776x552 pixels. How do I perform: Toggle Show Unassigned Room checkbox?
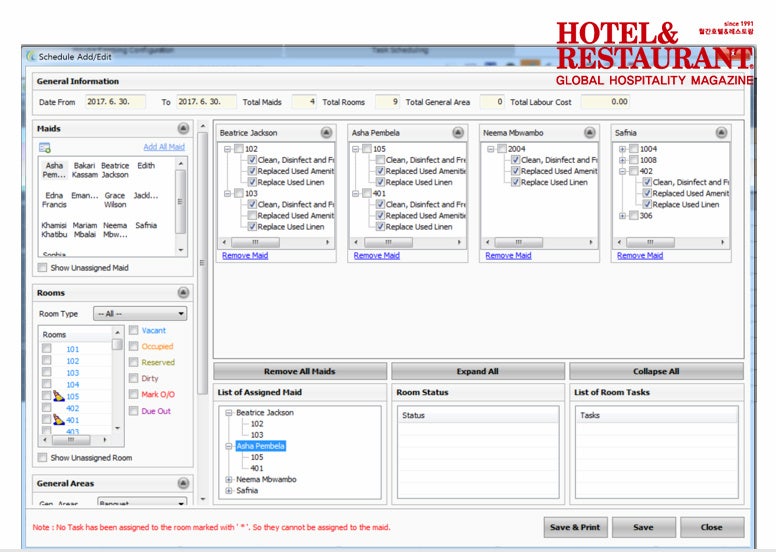coord(43,457)
